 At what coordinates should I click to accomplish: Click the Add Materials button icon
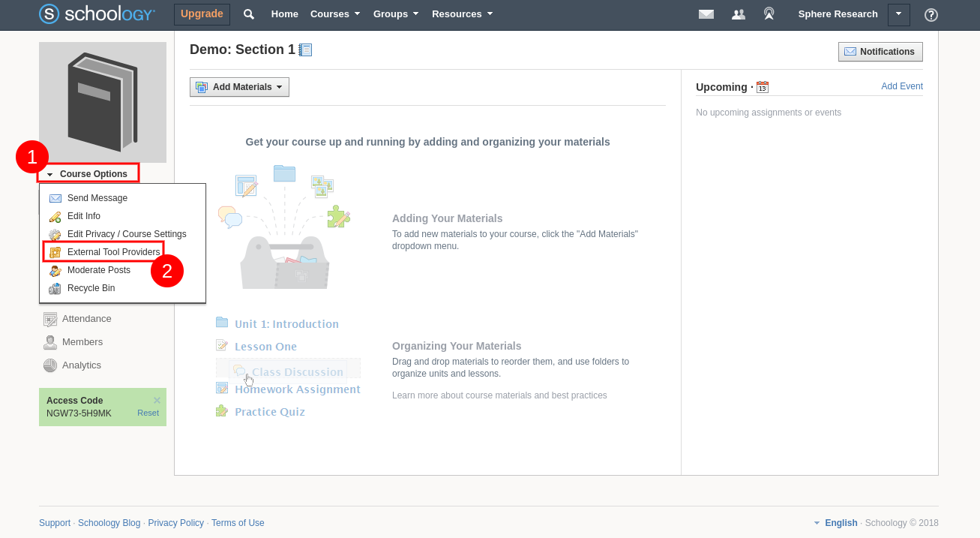202,87
